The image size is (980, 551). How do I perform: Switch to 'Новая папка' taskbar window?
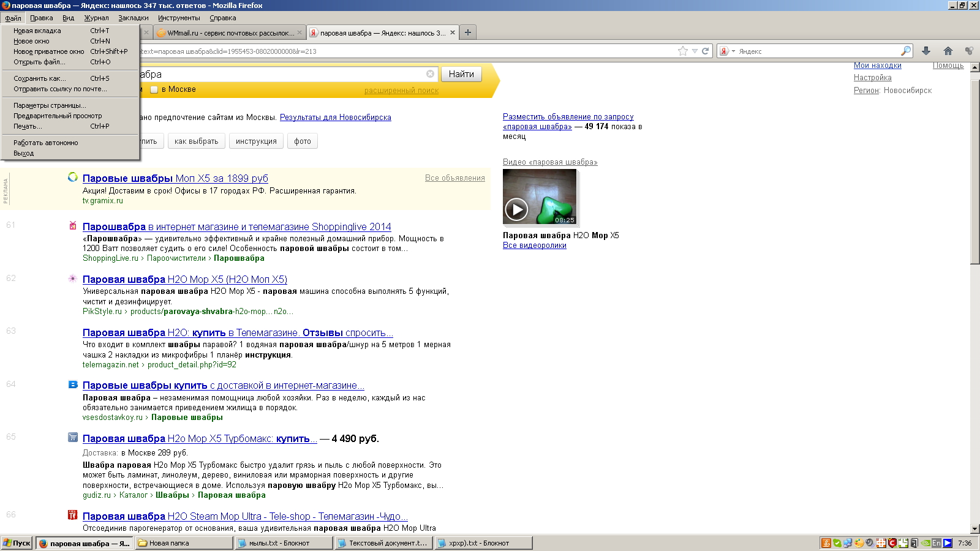point(183,543)
